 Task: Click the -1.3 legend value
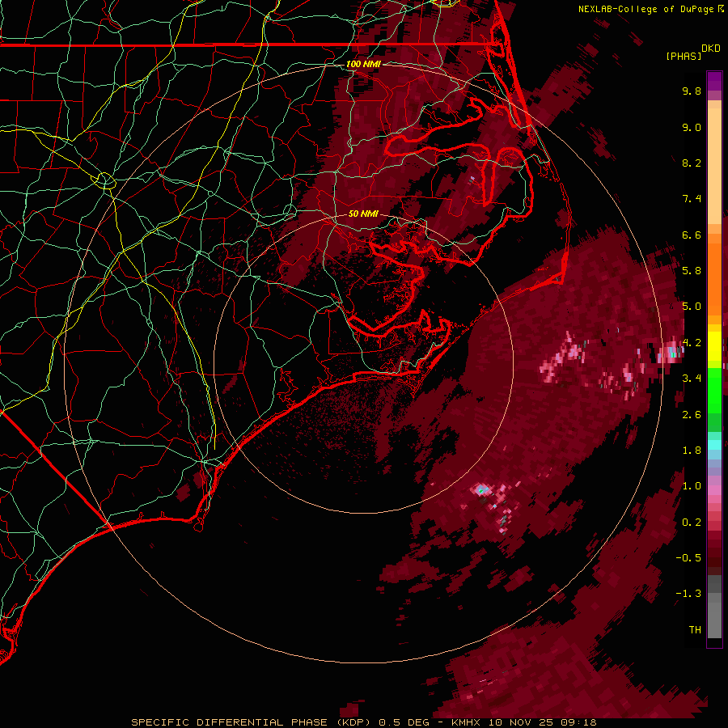click(x=688, y=594)
